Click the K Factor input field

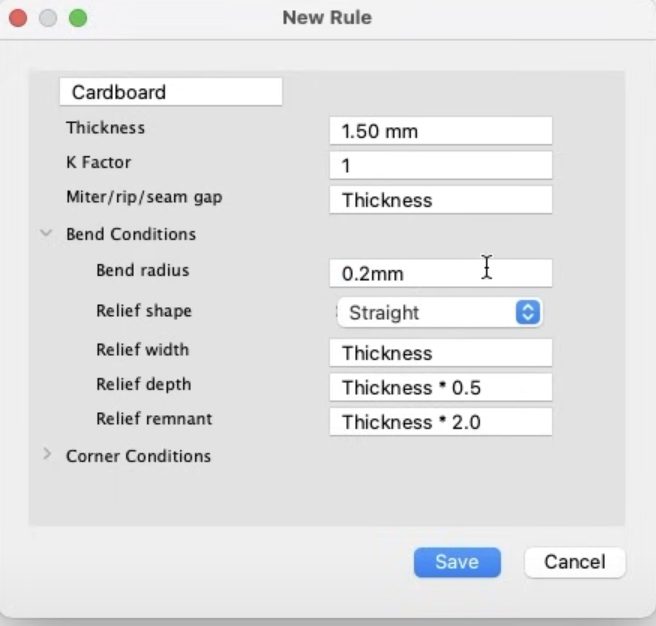[440, 166]
